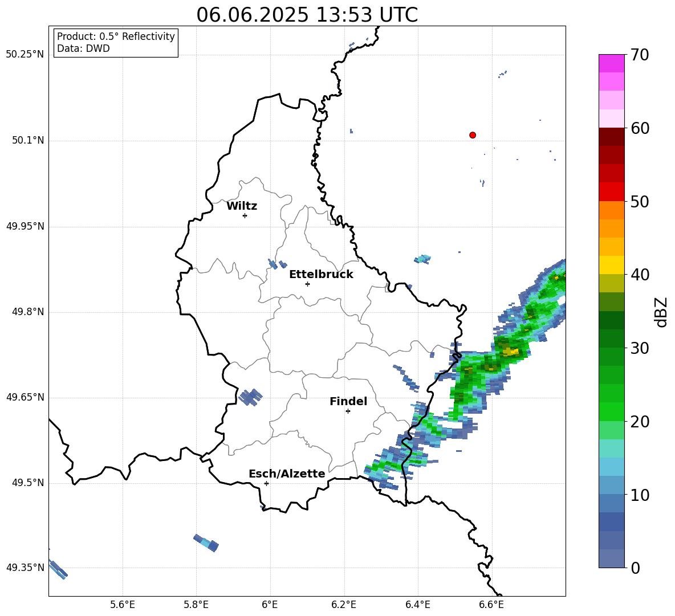Click the yellow colorbar segment above 40
Image resolution: width=675 pixels, height=616 pixels.
click(x=611, y=265)
